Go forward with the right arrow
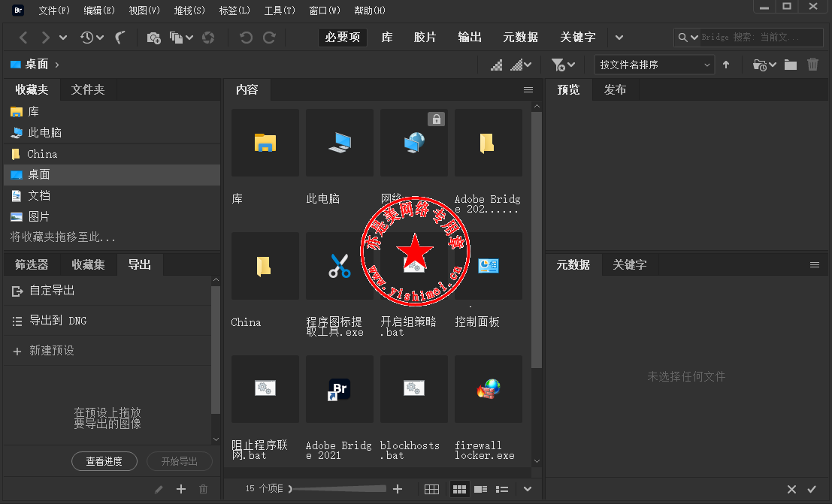 [46, 37]
